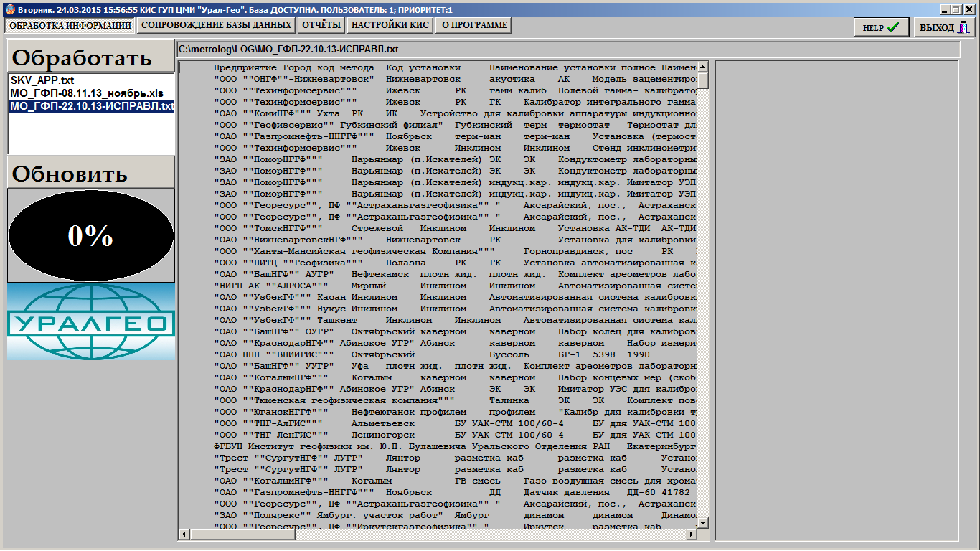Viewport: 980px width, 551px height.
Task: Click the vertical scrollbar up arrow
Action: point(703,67)
